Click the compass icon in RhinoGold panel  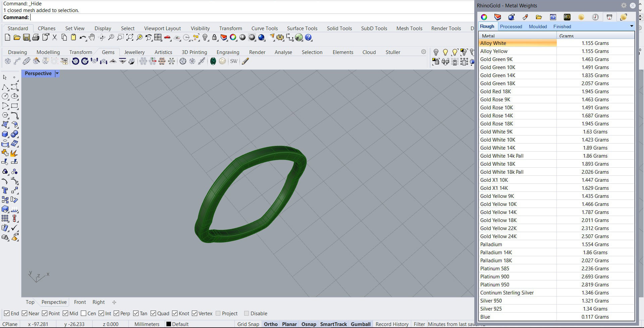tap(595, 17)
